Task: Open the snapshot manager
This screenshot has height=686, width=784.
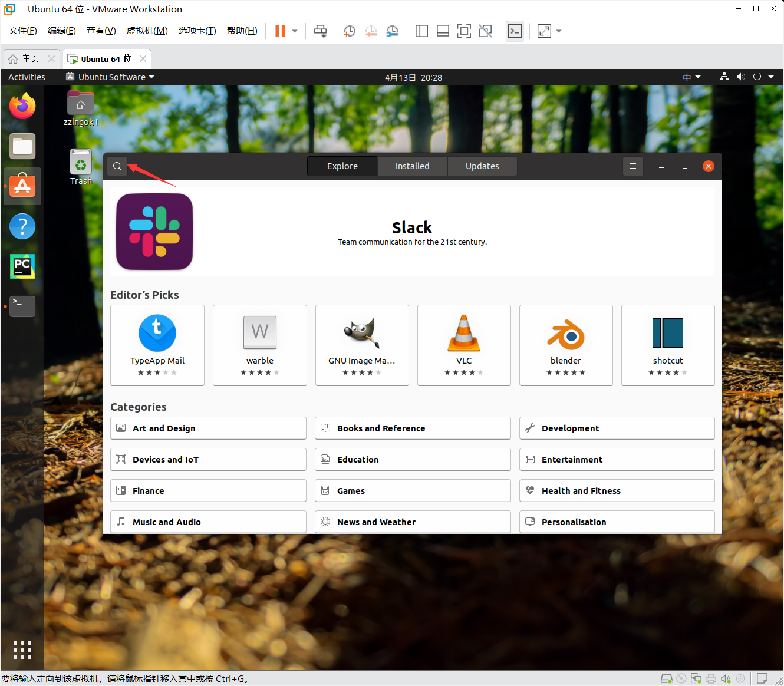Action: [x=393, y=31]
